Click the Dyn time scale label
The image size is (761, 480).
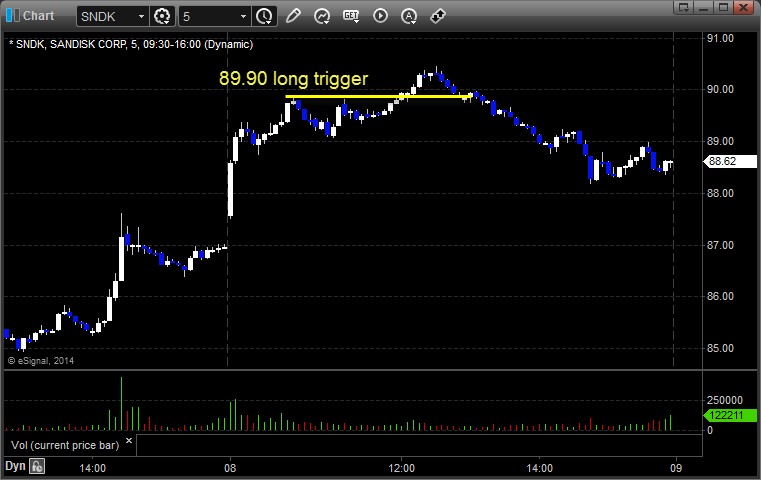click(x=15, y=466)
